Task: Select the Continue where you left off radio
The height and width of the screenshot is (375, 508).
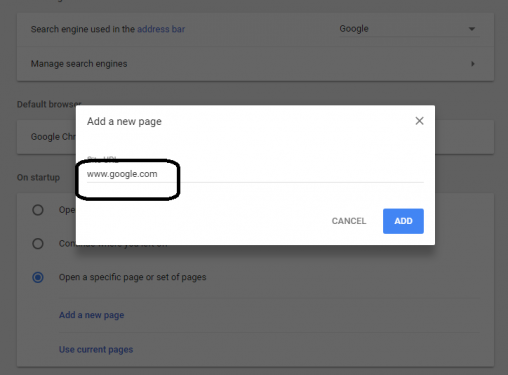Action: point(38,244)
